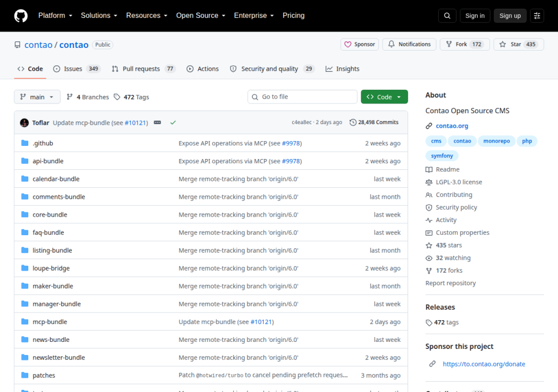Open the 472 Tags link
558x392 pixels.
131,97
